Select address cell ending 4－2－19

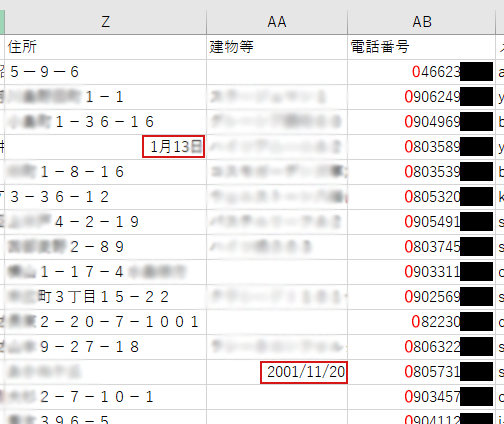tap(106, 222)
